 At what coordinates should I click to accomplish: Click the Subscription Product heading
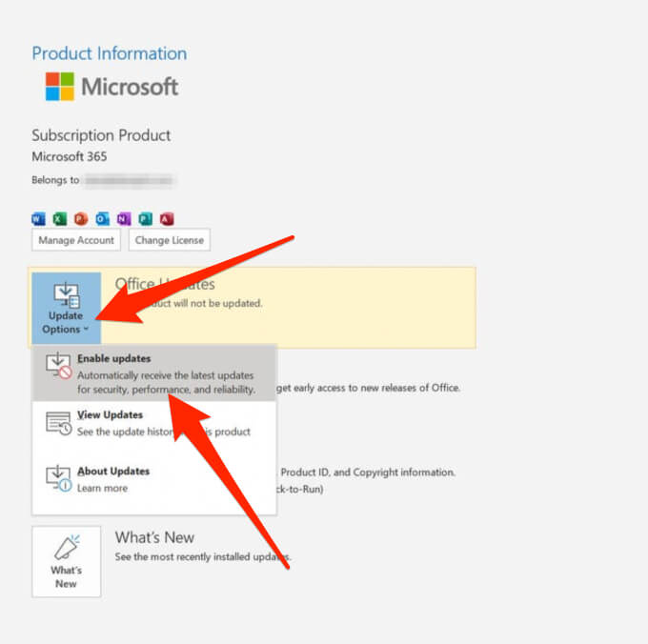click(101, 135)
